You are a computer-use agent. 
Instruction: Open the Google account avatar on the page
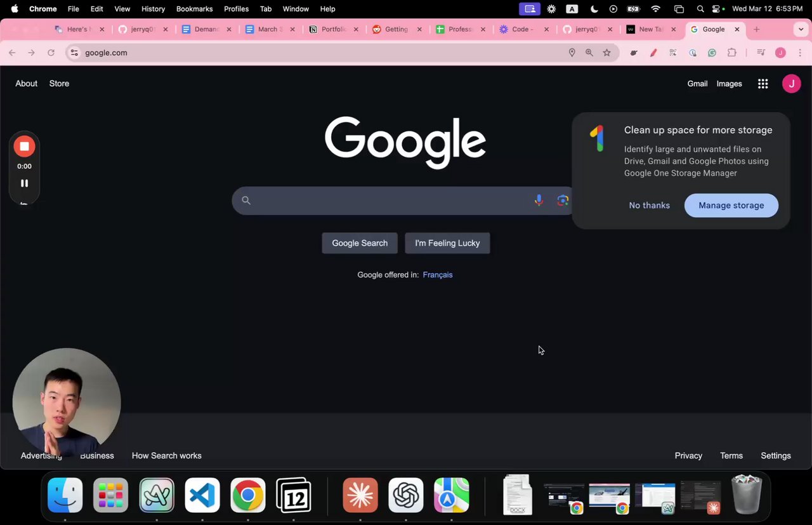pos(791,84)
